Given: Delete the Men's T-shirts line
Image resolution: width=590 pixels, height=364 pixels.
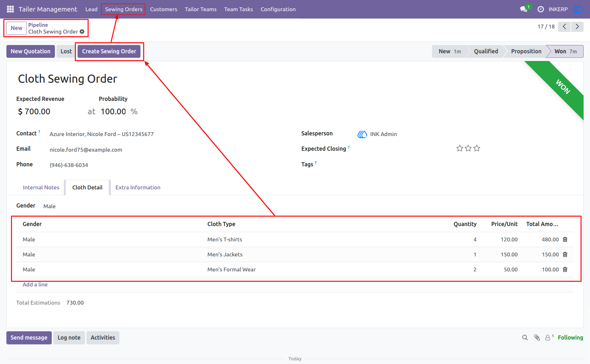Looking at the screenshot, I should 565,239.
